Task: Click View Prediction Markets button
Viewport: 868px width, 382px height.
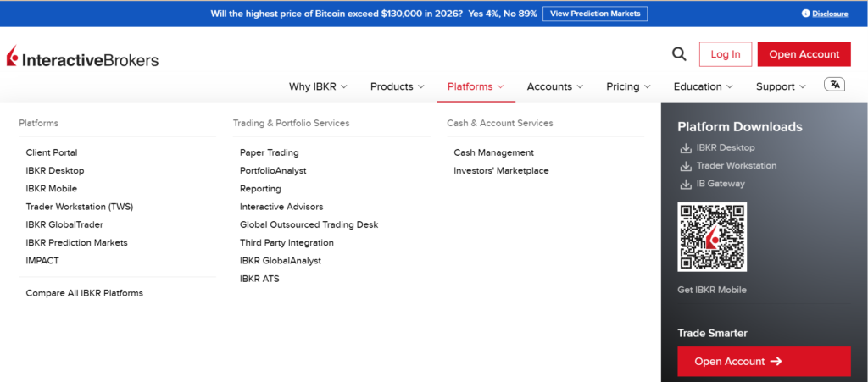Action: [x=594, y=14]
